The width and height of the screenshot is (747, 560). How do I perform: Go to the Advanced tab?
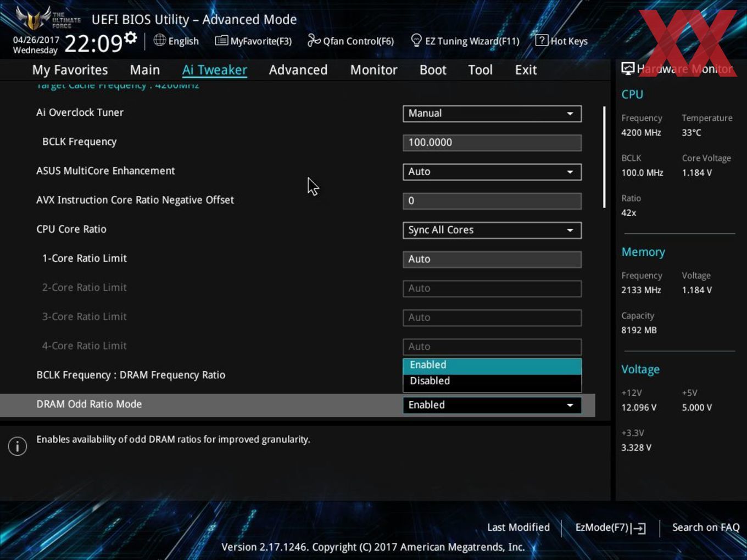tap(298, 70)
